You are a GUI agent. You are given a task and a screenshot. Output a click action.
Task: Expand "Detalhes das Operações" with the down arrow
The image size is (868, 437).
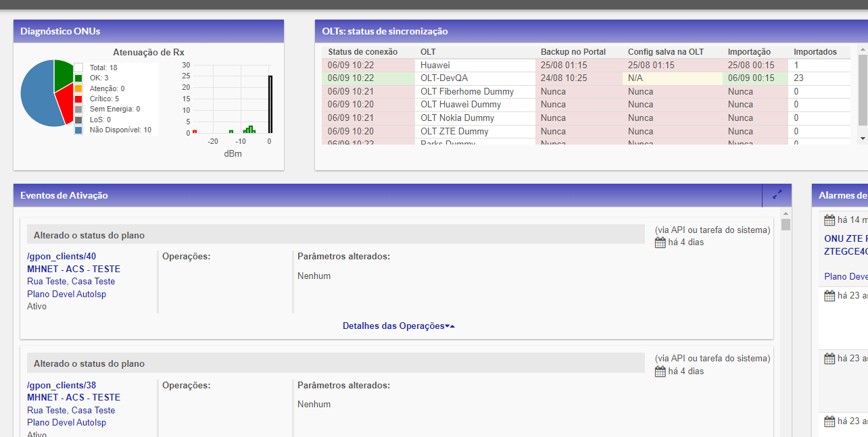pos(447,325)
